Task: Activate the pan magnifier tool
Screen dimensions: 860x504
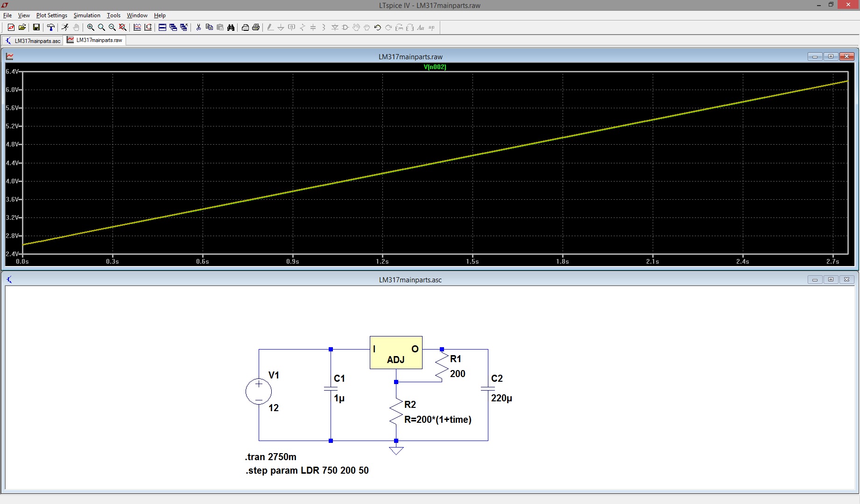Action: (101, 28)
